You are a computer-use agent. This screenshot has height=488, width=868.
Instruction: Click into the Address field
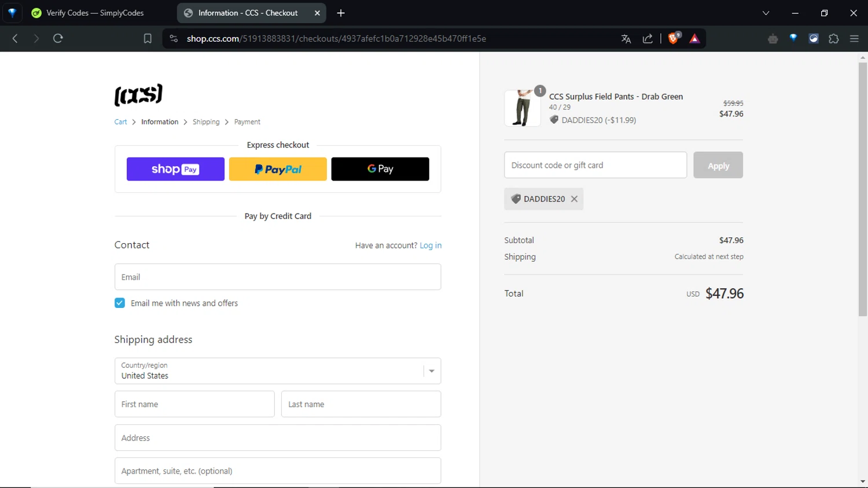click(278, 438)
